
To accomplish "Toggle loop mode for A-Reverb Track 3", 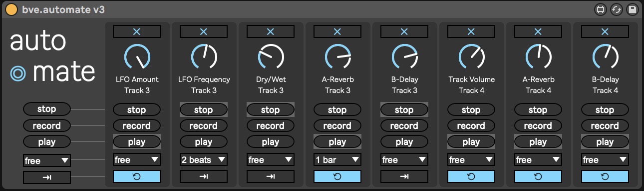I will (x=337, y=176).
